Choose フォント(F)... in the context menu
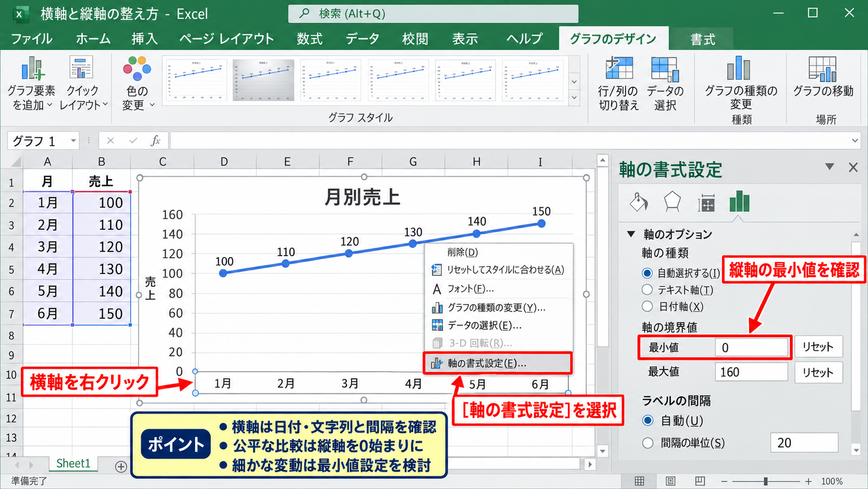 coord(499,288)
